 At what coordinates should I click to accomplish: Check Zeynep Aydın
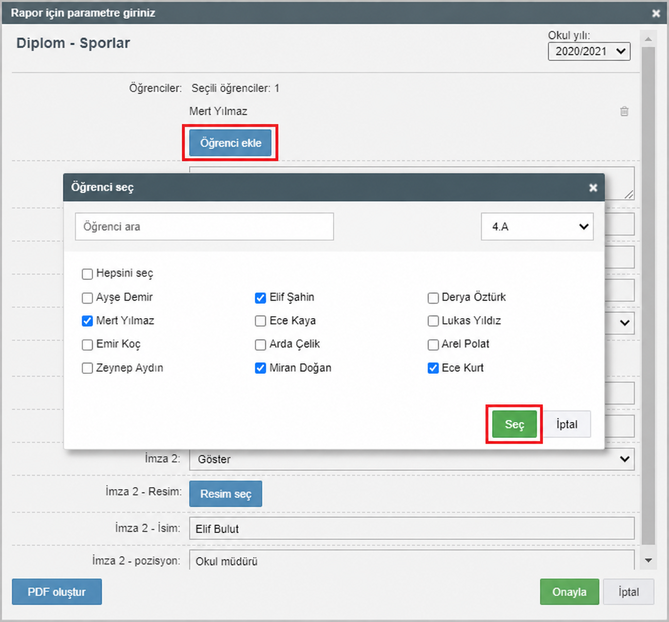pos(87,368)
